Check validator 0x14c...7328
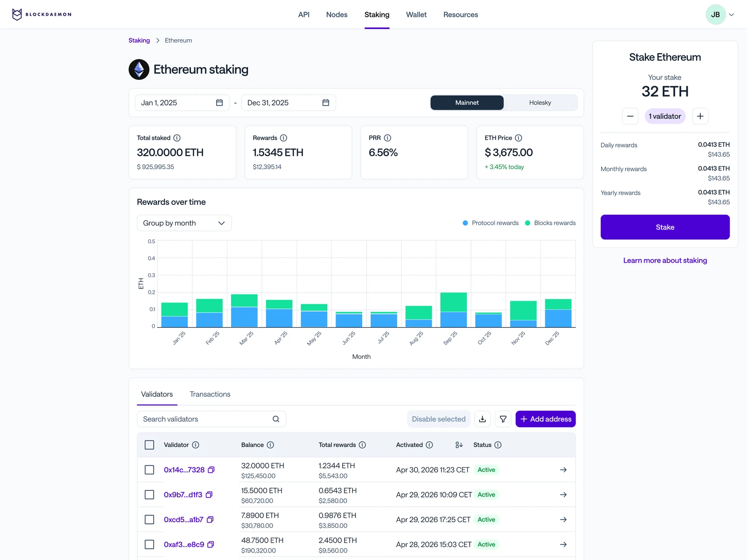 coord(149,470)
